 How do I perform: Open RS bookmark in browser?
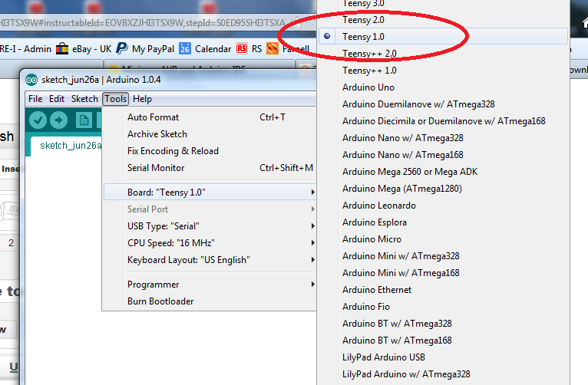click(249, 48)
